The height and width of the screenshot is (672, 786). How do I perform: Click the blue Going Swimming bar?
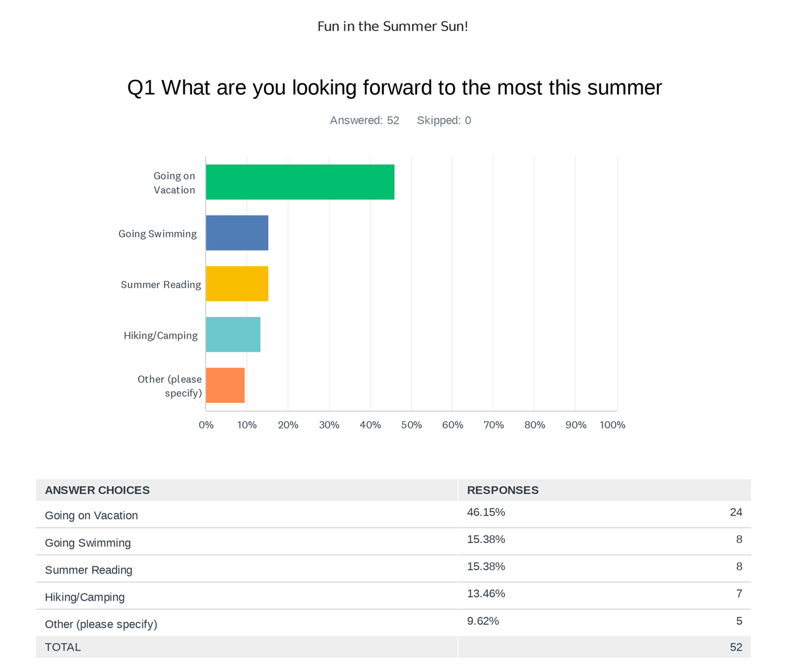[237, 233]
